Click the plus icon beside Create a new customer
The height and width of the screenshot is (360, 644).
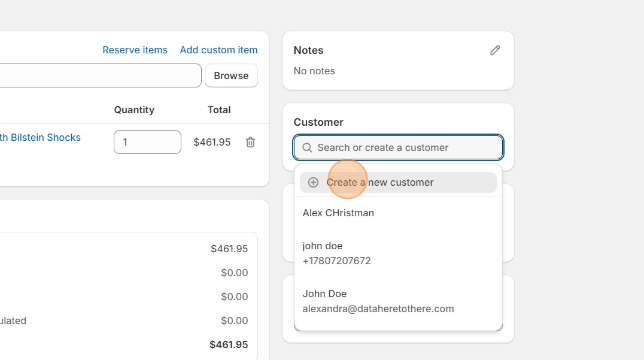pos(313,183)
